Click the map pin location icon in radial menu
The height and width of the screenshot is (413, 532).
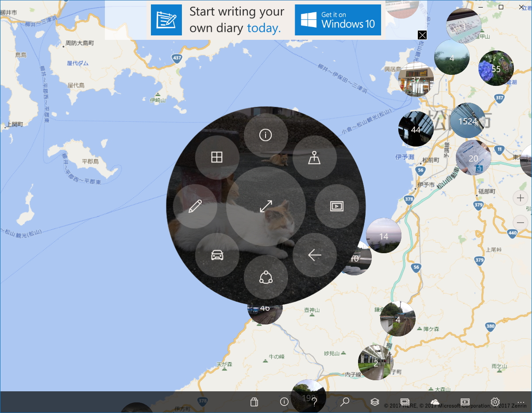pos(314,158)
